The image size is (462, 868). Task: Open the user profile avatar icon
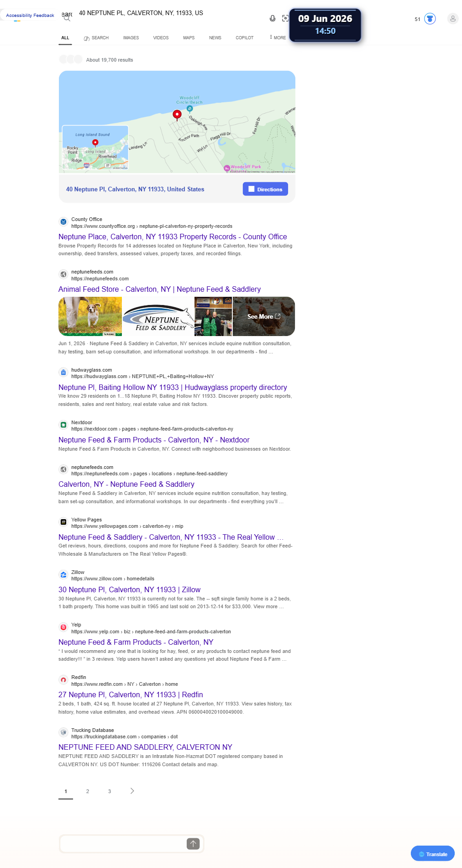pos(453,19)
